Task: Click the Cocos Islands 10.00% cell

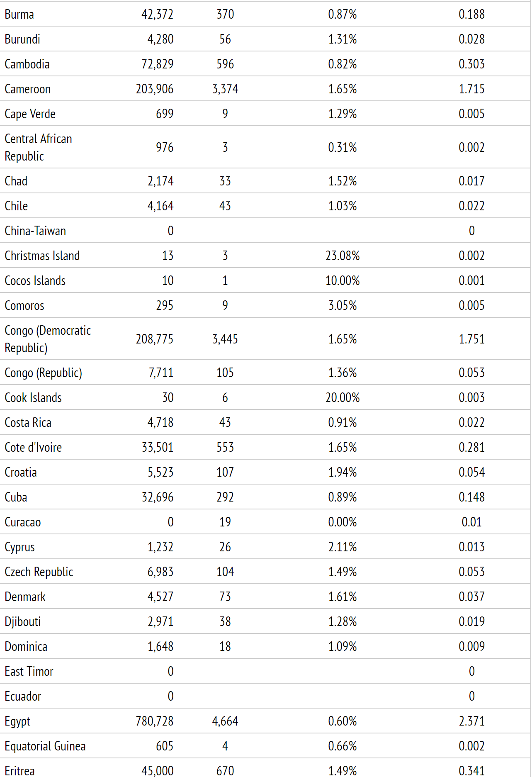Action: (342, 281)
